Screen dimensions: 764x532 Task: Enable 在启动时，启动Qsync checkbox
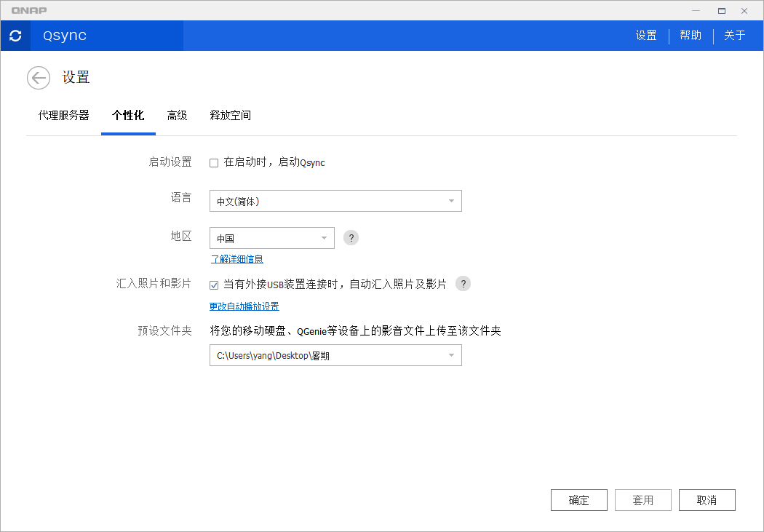point(214,163)
